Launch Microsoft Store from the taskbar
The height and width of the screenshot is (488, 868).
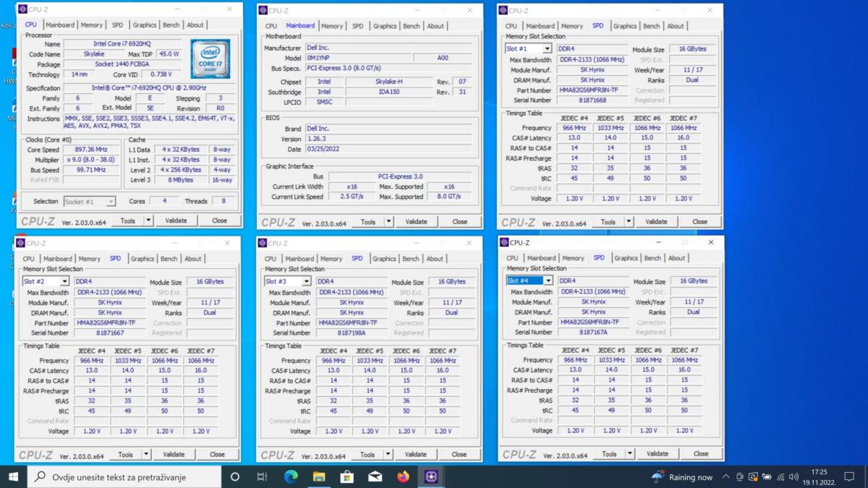coord(347,477)
